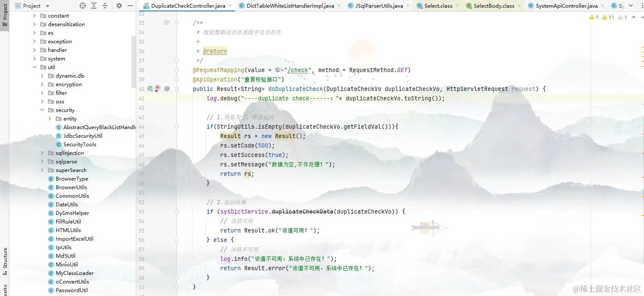Viewport: 644px width, 296px height.
Task: Close the SelectBody.class tab
Action: [518, 6]
